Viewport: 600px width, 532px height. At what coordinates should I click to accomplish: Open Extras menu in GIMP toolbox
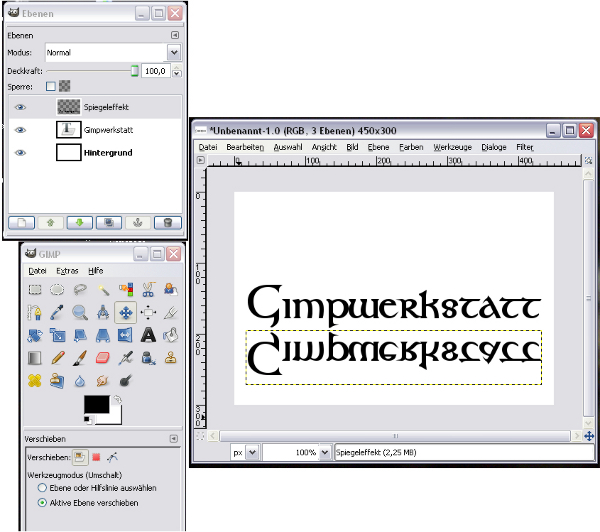pos(67,271)
